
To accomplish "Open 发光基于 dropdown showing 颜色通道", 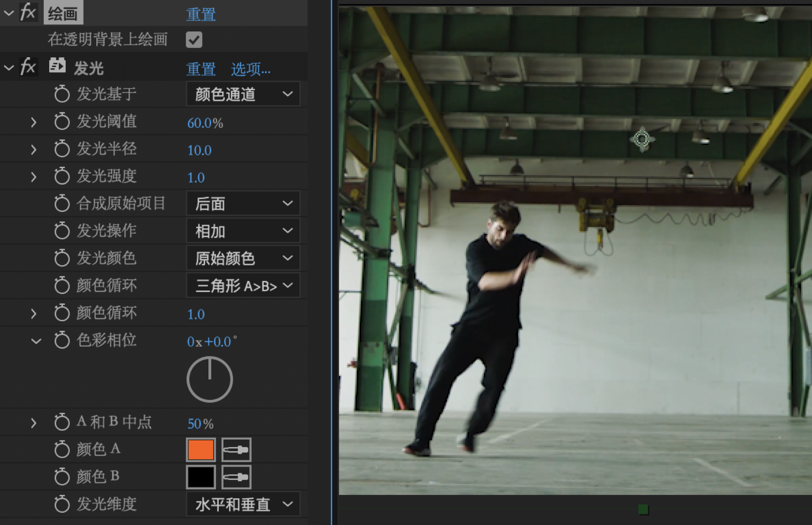I will tap(243, 94).
